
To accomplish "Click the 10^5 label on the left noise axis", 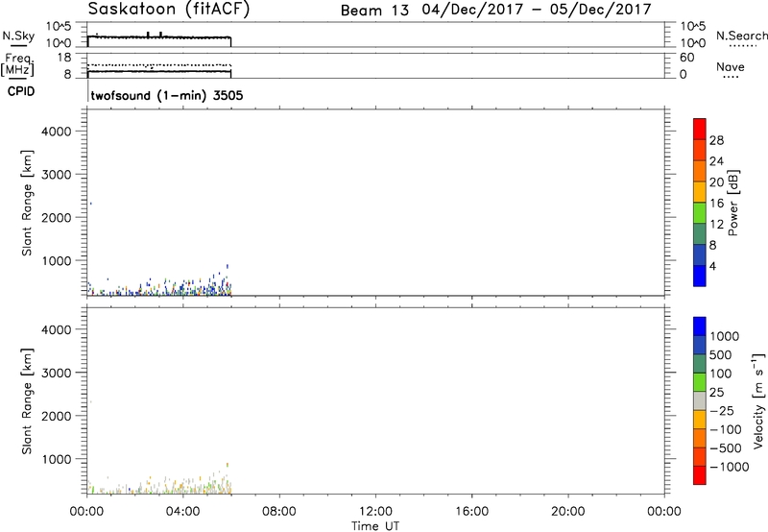I will tap(60, 27).
